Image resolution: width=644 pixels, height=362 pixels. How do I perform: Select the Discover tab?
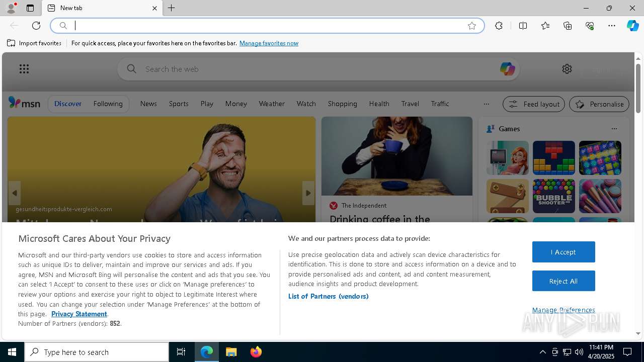[67, 104]
